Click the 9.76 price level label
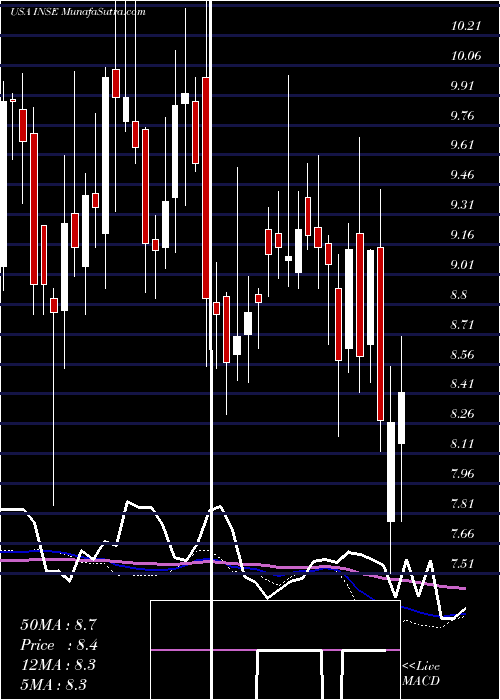This screenshot has width=500, height=700. (x=464, y=116)
